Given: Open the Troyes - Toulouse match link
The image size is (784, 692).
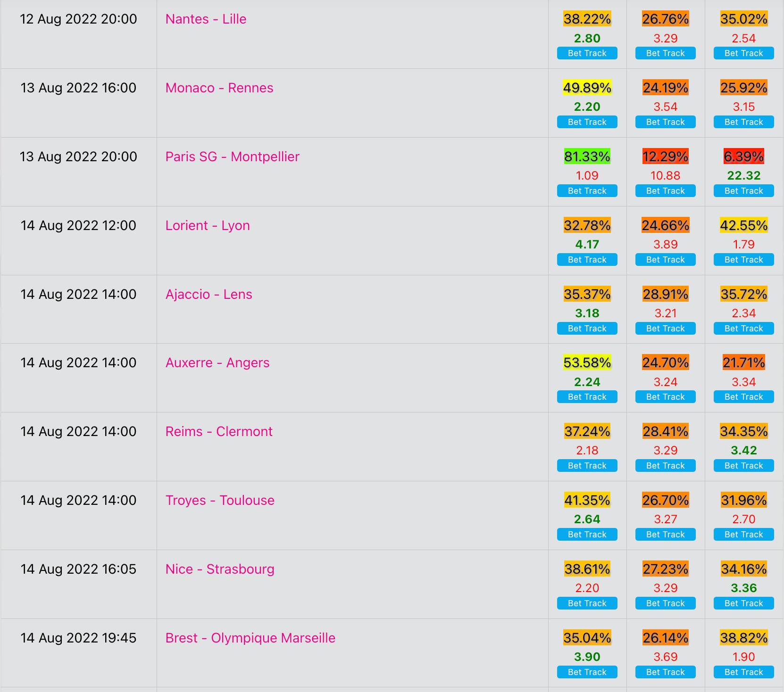Looking at the screenshot, I should [x=220, y=501].
